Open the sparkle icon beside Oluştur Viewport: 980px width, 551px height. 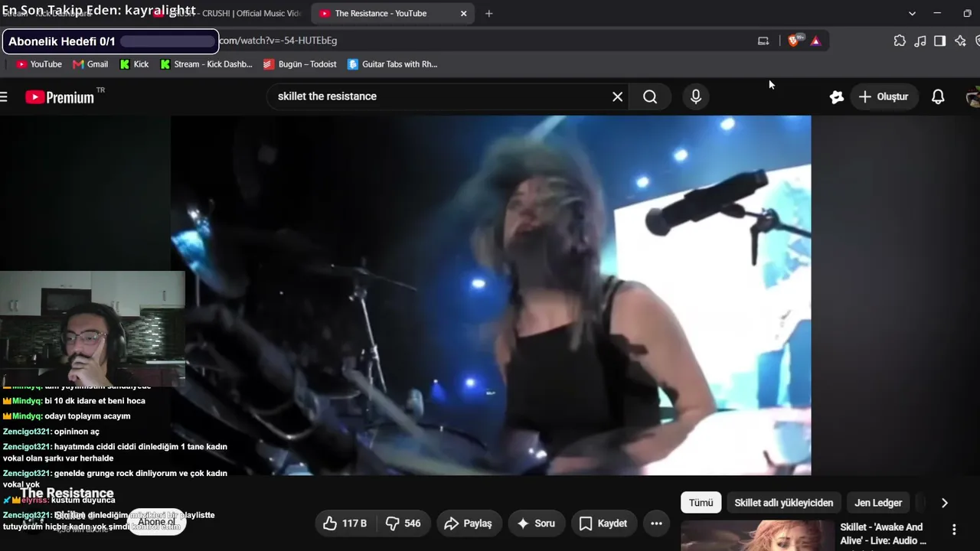coord(837,96)
